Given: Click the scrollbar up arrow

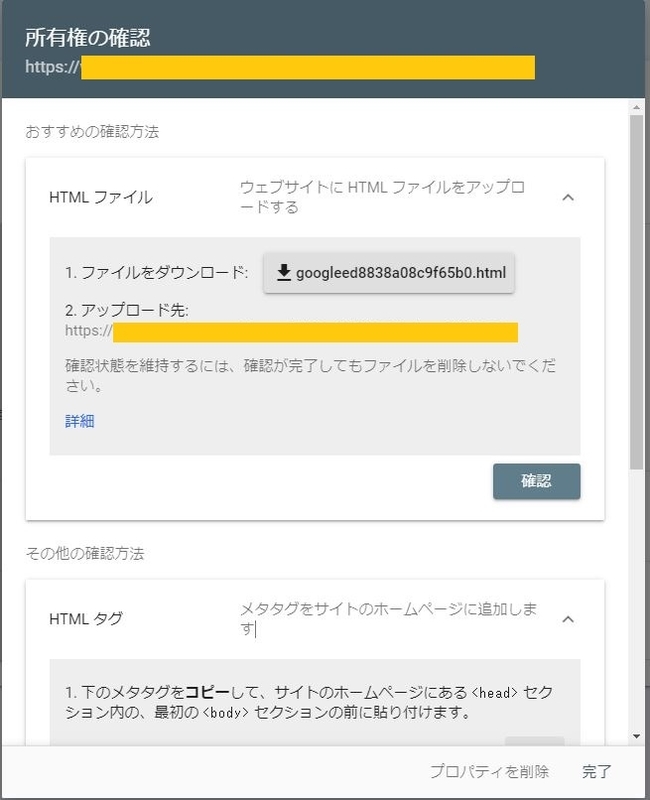Looking at the screenshot, I should pyautogui.click(x=636, y=108).
